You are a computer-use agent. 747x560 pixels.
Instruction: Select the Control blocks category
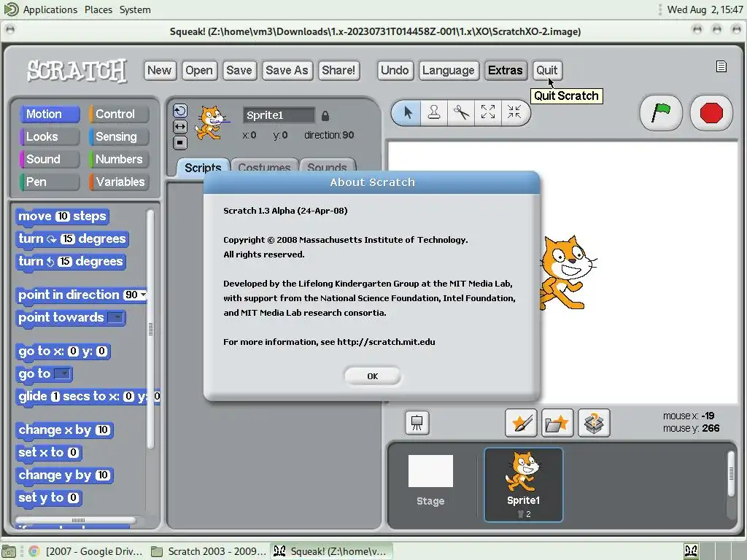click(119, 114)
